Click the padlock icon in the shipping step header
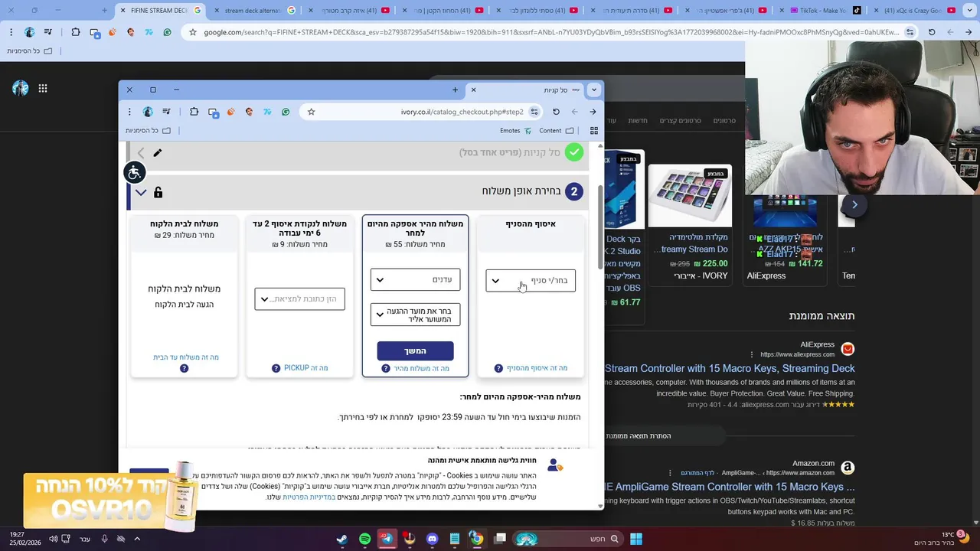 point(158,192)
